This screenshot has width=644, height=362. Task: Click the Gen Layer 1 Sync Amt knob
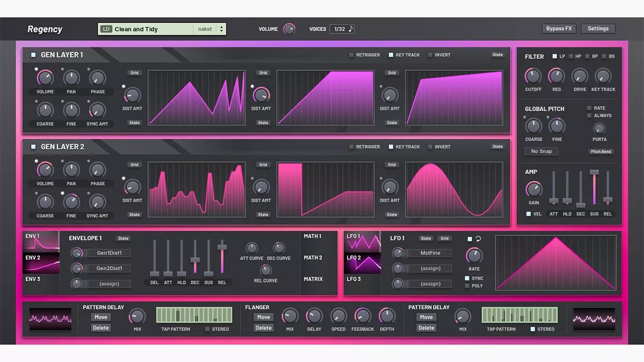pos(97,110)
